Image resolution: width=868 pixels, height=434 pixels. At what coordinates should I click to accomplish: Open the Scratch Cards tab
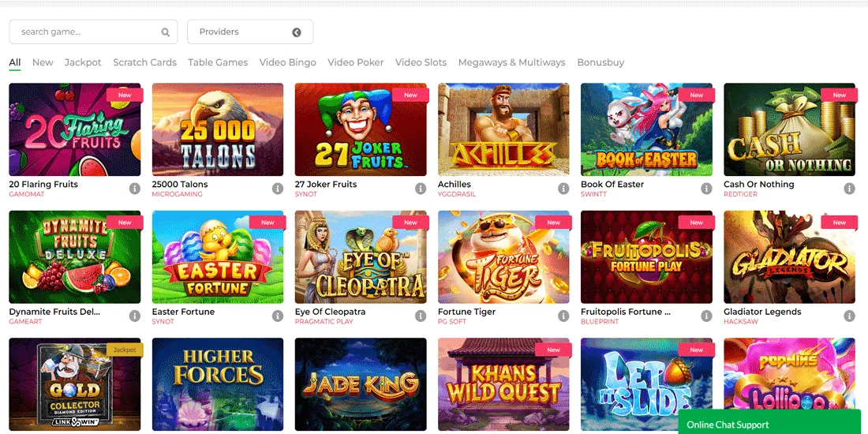(x=145, y=62)
